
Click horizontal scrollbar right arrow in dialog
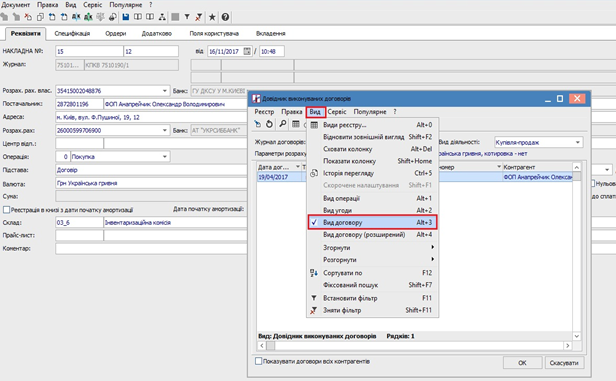(x=567, y=346)
